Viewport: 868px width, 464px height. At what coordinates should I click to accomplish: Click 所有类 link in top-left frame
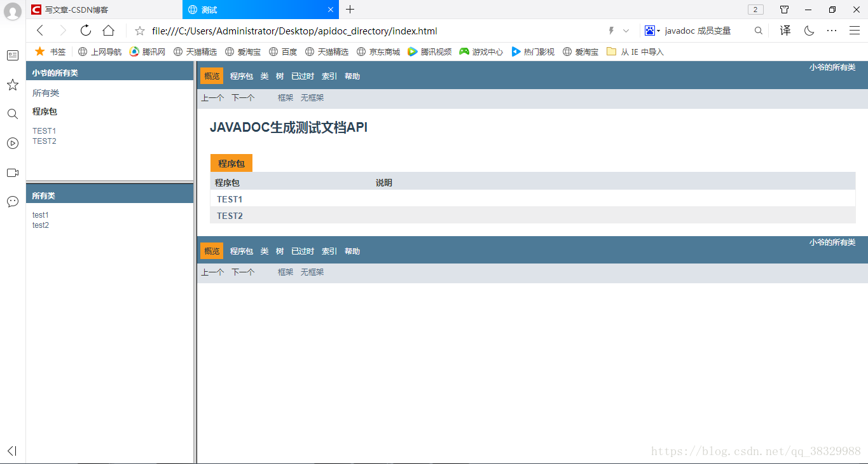[46, 93]
